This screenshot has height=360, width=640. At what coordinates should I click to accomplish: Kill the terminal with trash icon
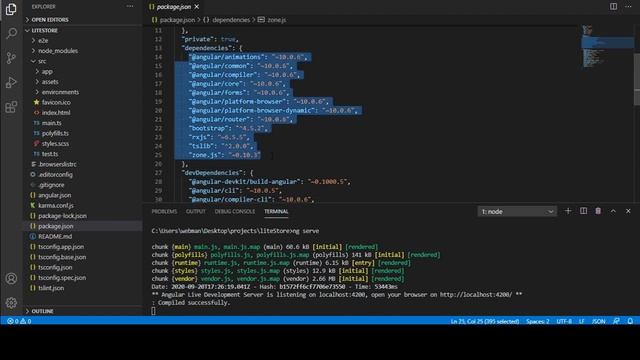tap(598, 211)
